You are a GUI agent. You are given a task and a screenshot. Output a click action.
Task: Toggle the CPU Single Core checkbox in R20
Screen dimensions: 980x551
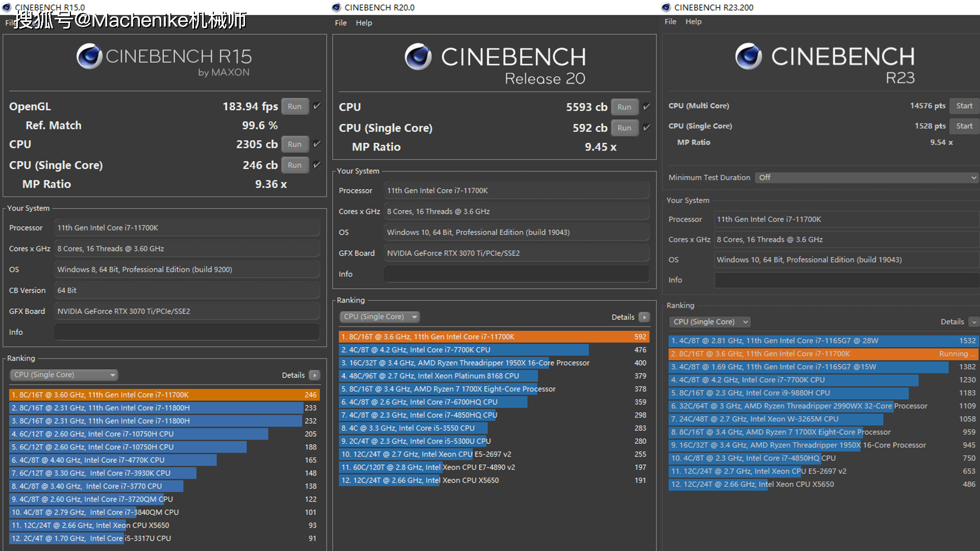tap(647, 128)
